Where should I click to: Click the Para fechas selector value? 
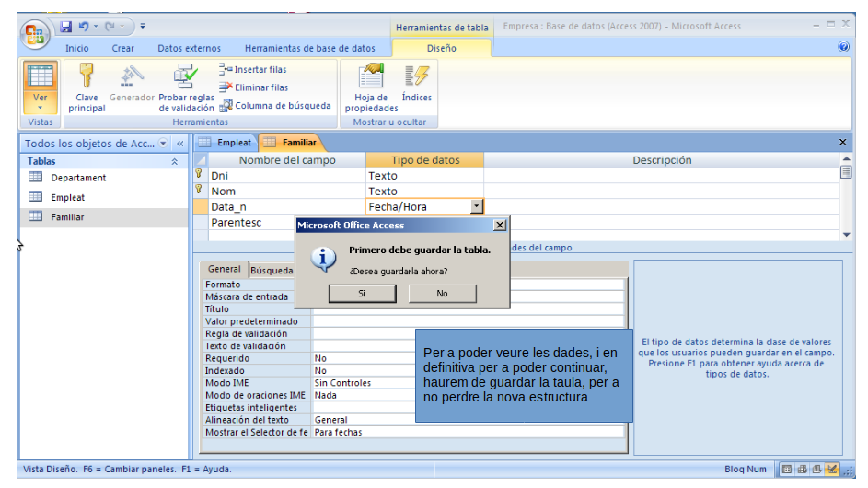point(469,432)
